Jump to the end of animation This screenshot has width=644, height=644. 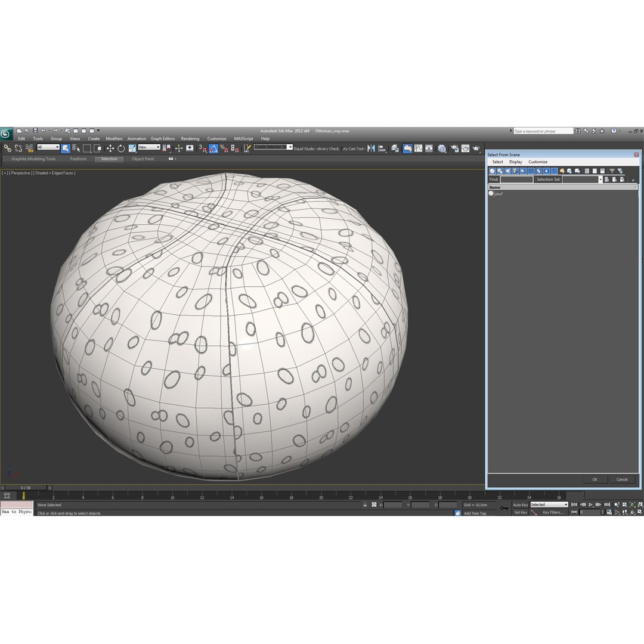coord(606,505)
